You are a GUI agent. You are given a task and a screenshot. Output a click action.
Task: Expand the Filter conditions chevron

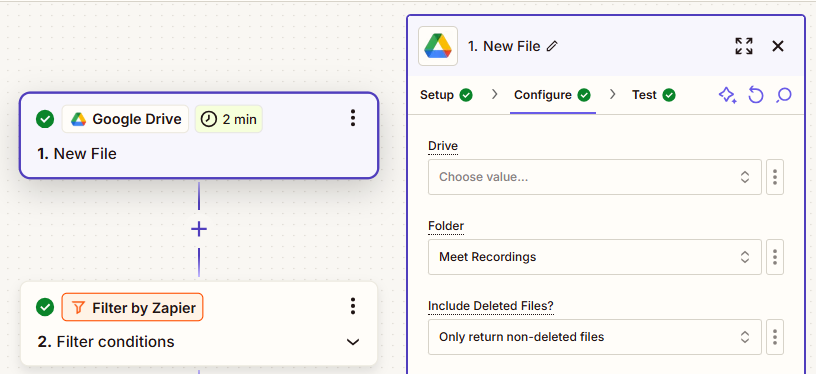point(353,342)
